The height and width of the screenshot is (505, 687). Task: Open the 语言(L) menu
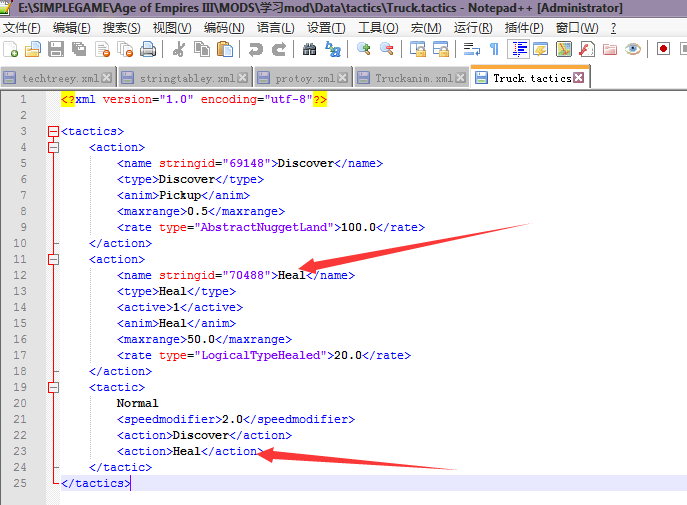pos(276,28)
